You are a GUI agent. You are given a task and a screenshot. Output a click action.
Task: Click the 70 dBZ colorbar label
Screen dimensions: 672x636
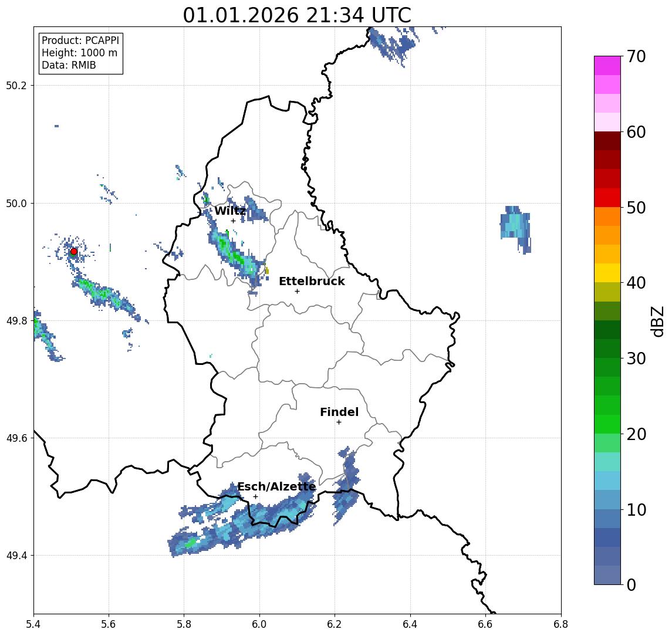pyautogui.click(x=636, y=56)
